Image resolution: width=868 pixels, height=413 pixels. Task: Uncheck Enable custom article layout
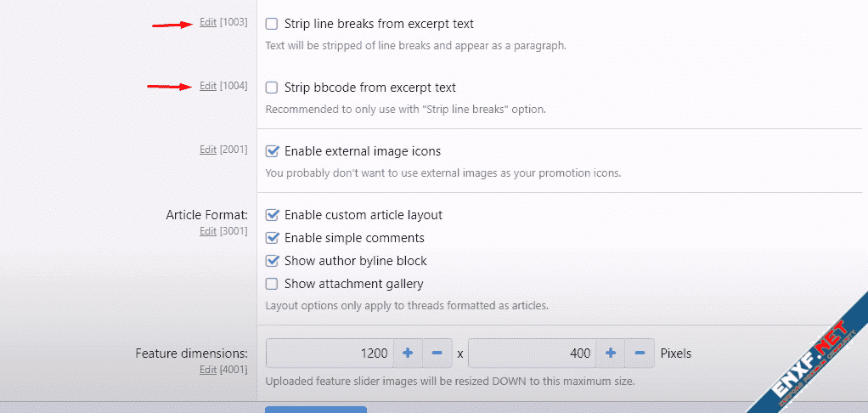[x=272, y=215]
